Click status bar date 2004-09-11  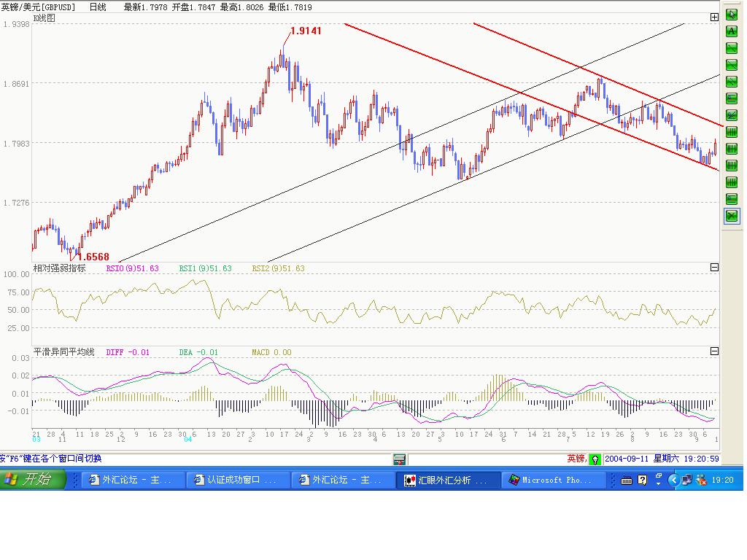click(627, 459)
